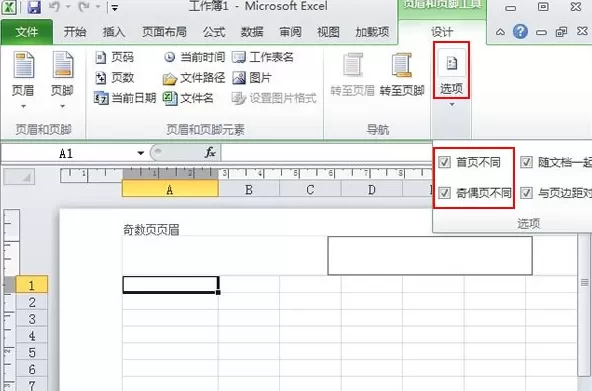This screenshot has width=592, height=391.
Task: Select row 5 header
Action: pyautogui.click(x=32, y=352)
